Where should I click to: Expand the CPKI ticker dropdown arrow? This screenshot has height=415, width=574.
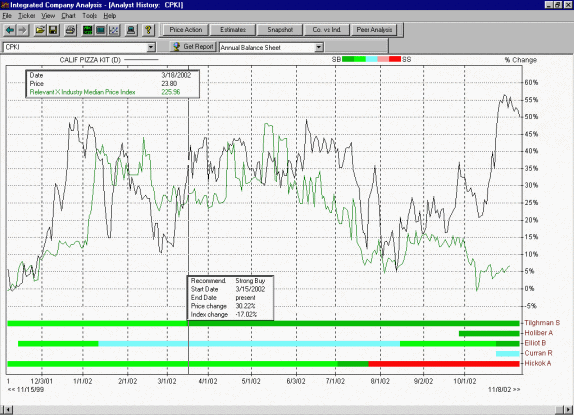(x=151, y=47)
